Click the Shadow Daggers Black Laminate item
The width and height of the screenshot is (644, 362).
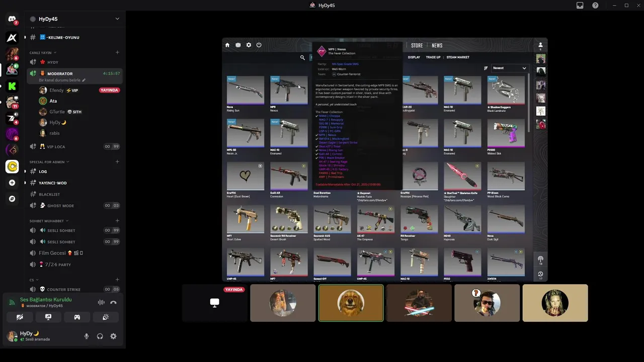click(506, 94)
